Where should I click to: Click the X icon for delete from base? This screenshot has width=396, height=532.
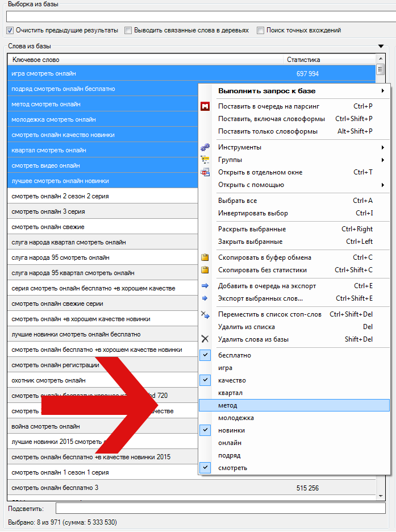[205, 339]
